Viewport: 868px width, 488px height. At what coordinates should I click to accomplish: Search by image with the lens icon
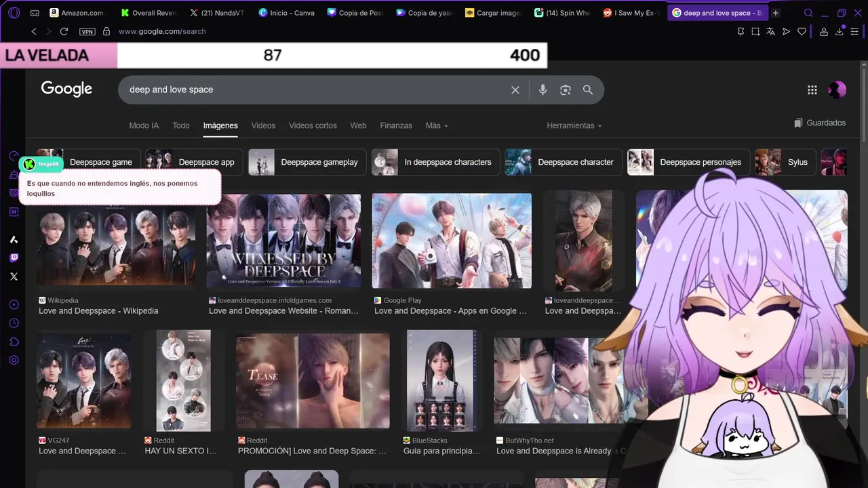point(565,89)
